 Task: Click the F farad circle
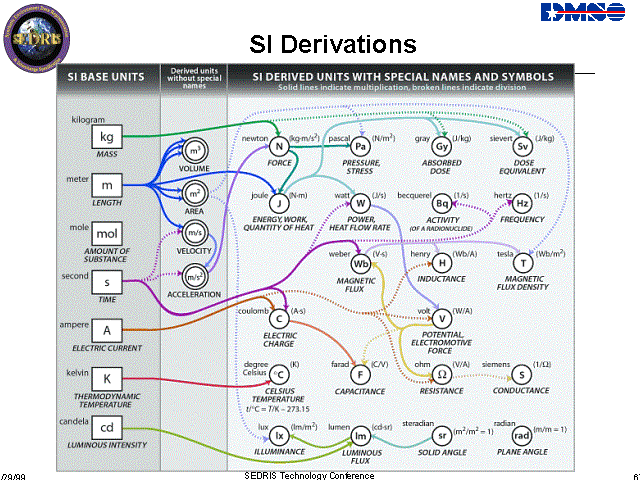[x=360, y=375]
